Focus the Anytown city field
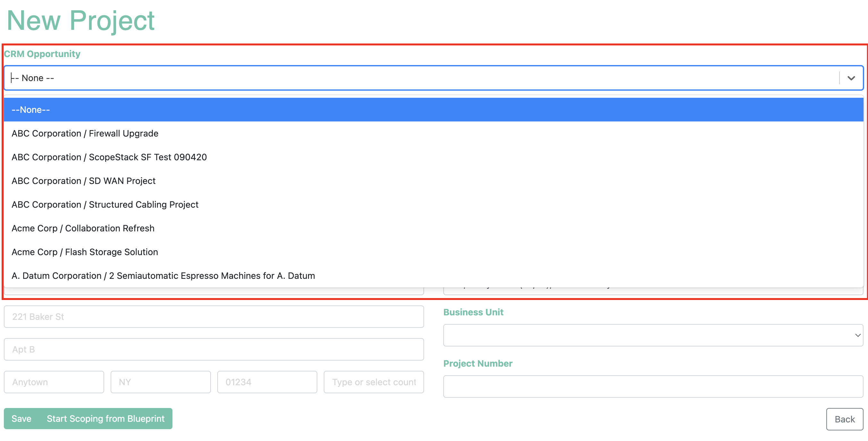This screenshot has width=868, height=441. coord(54,382)
